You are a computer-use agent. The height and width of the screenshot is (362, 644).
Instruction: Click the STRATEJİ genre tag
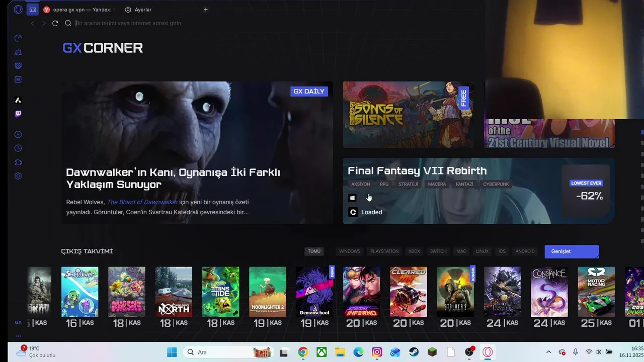pos(408,185)
